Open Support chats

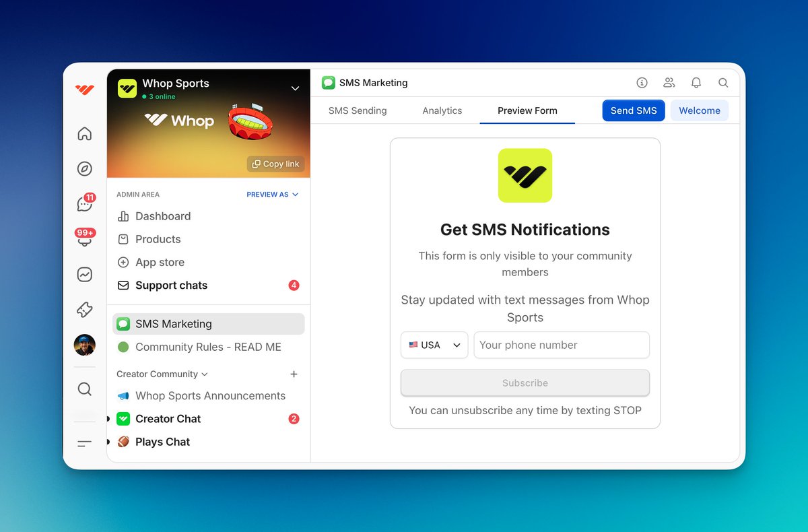pyautogui.click(x=209, y=286)
